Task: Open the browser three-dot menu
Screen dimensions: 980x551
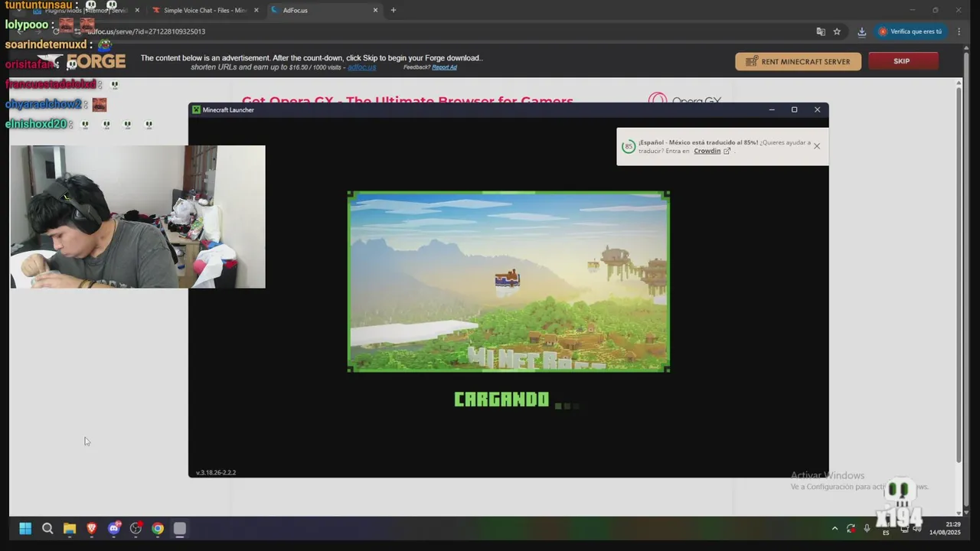Action: point(959,31)
